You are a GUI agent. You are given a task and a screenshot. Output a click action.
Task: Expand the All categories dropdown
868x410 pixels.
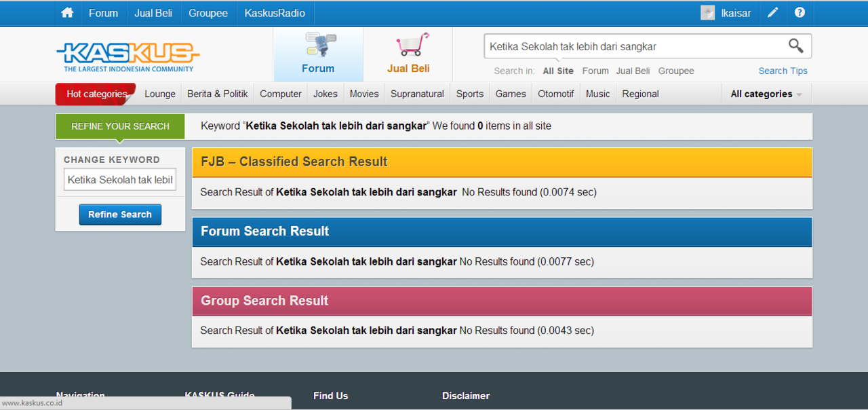(x=766, y=94)
